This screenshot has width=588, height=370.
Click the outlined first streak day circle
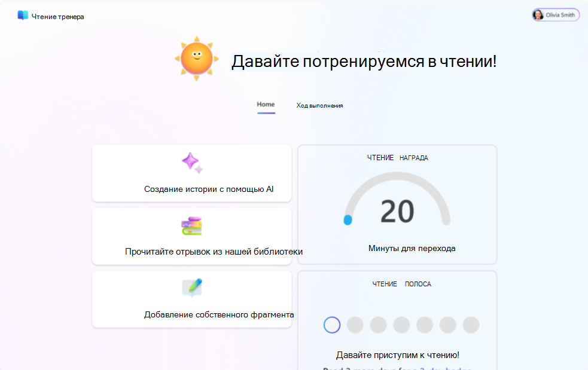[332, 325]
